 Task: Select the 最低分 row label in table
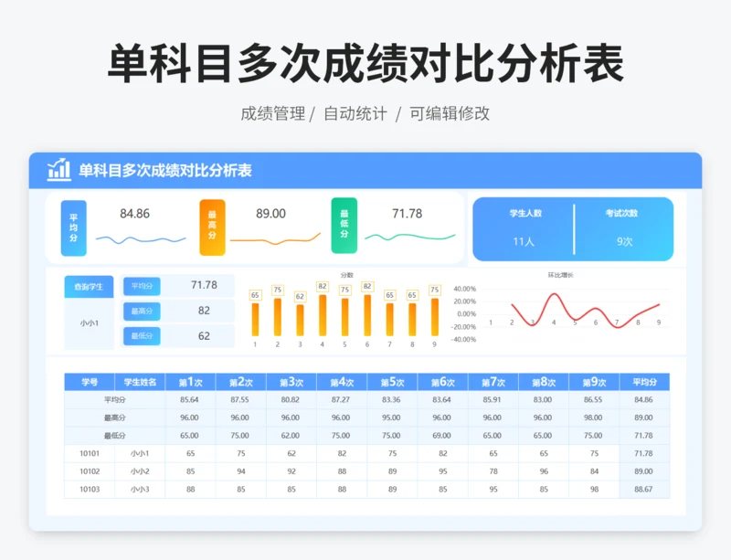(115, 436)
